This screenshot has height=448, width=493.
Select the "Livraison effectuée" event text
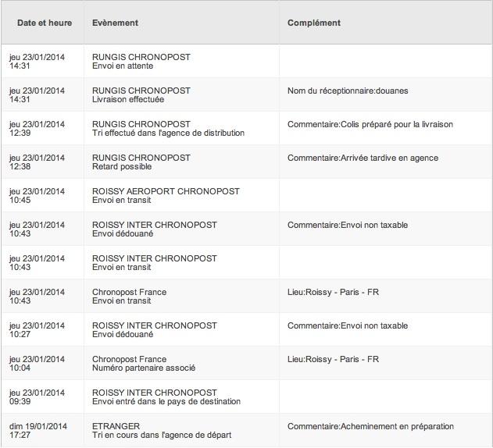pyautogui.click(x=128, y=100)
